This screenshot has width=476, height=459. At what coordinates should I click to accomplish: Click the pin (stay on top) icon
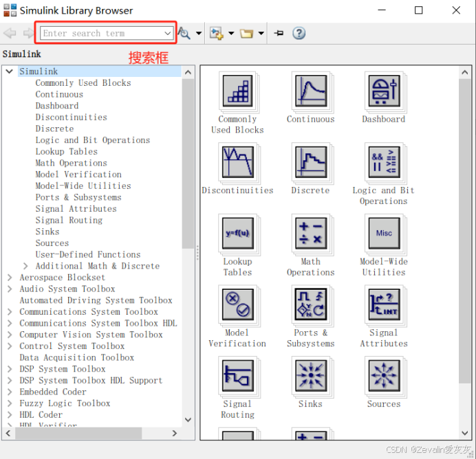click(x=279, y=33)
